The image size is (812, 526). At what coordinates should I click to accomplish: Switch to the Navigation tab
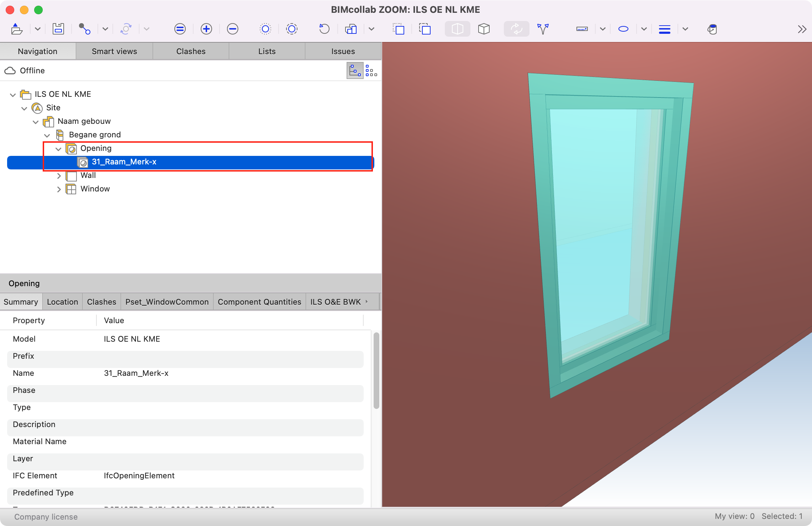pyautogui.click(x=38, y=51)
